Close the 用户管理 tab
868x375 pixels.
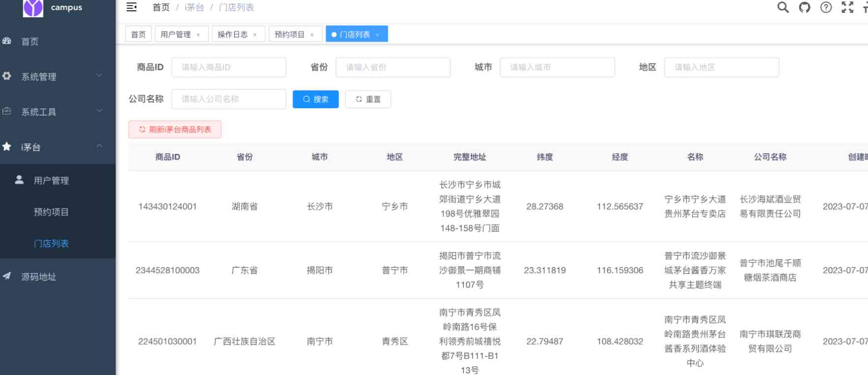[x=198, y=34]
